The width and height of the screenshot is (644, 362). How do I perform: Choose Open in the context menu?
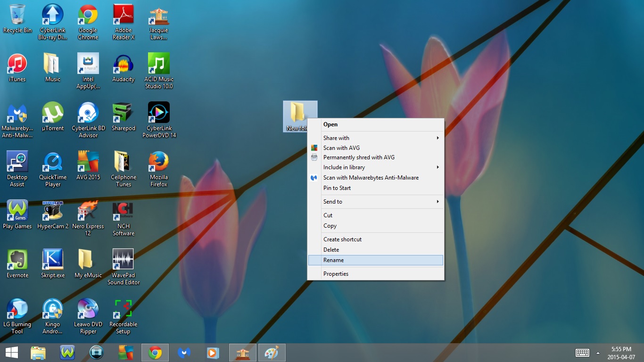pos(375,124)
